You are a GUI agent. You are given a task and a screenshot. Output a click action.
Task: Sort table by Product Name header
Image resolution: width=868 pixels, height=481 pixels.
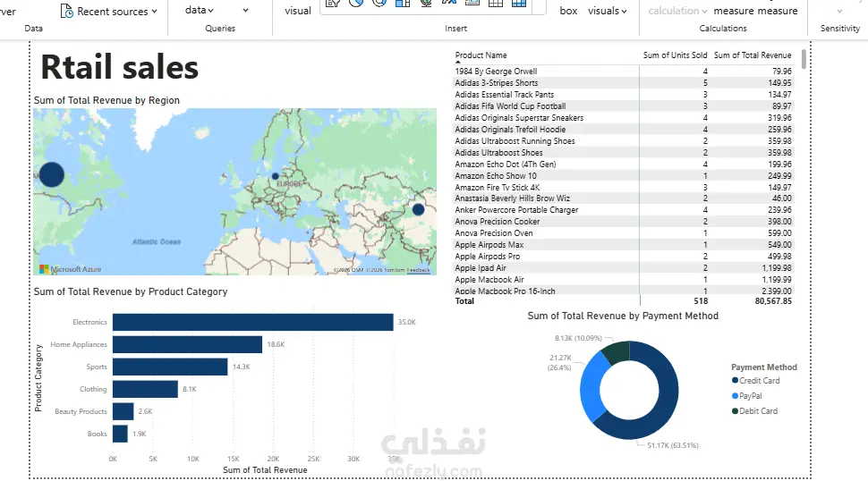click(481, 55)
